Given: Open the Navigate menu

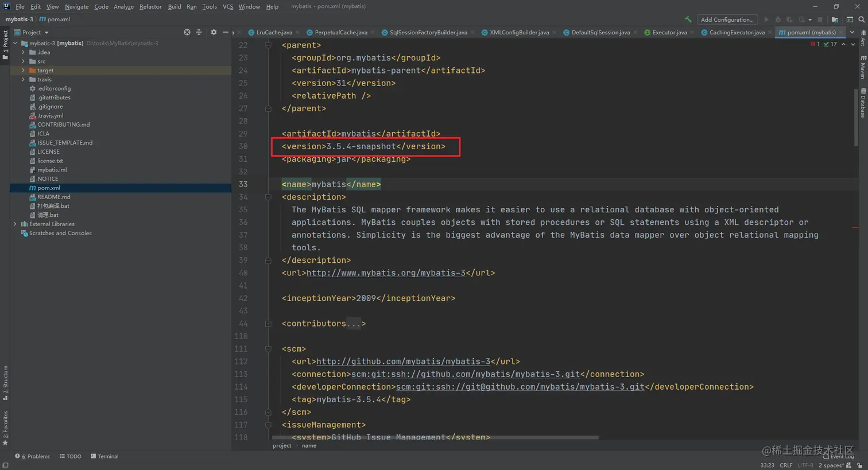Looking at the screenshot, I should [76, 6].
